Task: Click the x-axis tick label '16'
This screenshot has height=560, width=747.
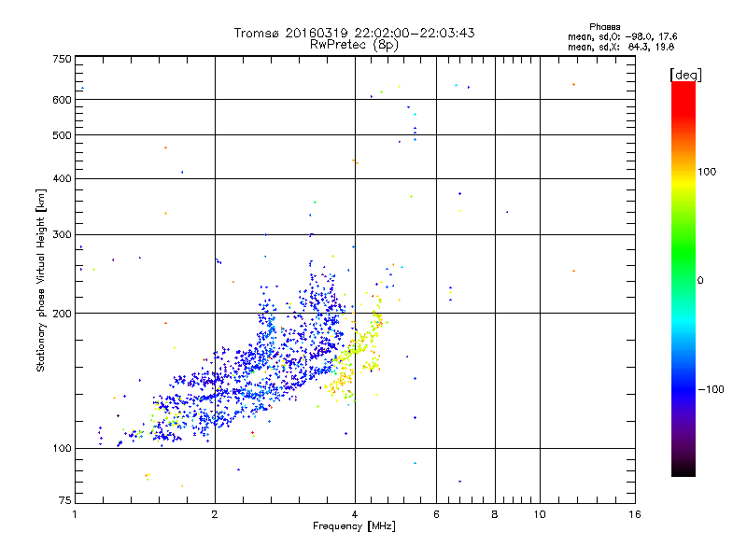Action: coord(635,514)
